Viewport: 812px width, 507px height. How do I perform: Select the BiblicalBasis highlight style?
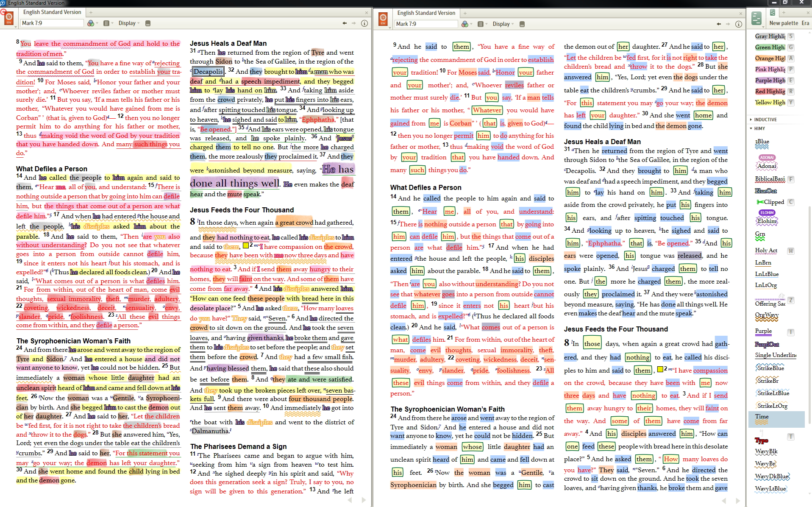point(770,179)
